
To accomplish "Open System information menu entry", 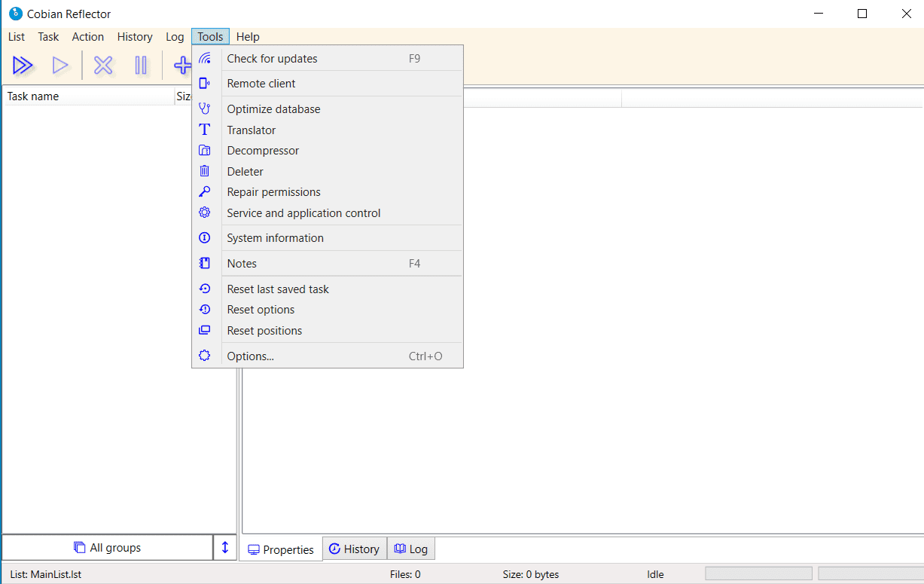I will pos(275,238).
